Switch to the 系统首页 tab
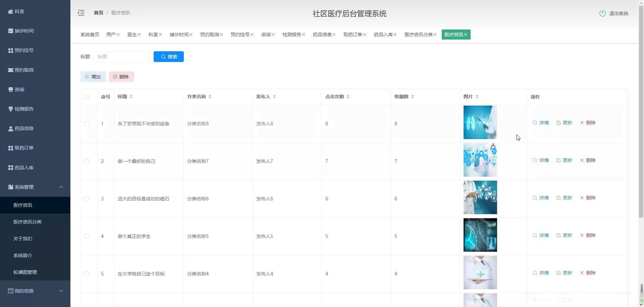The image size is (644, 307). (90, 34)
